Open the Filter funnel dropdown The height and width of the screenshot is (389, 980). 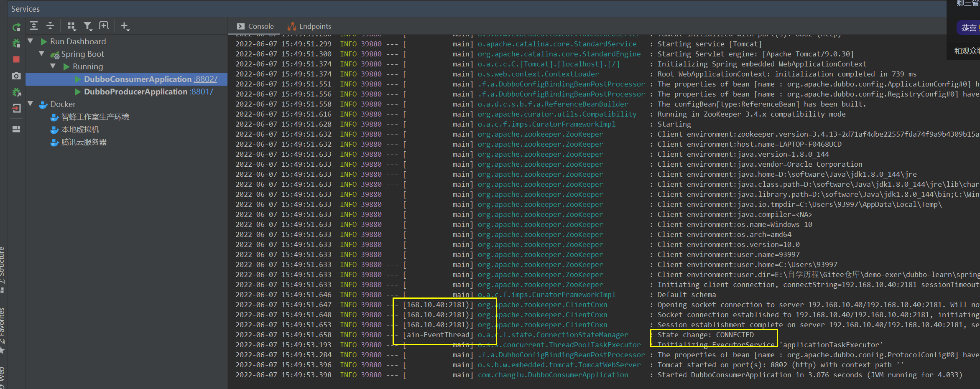point(88,26)
